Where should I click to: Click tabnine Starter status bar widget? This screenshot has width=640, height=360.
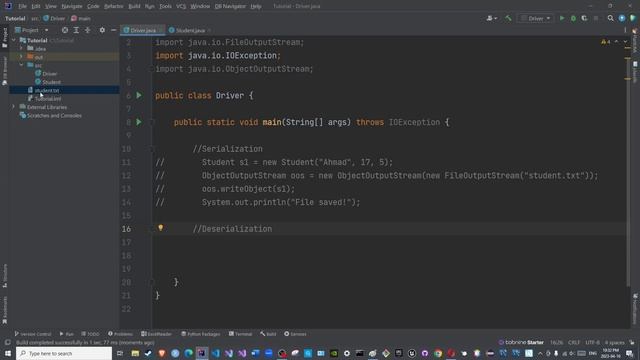(521, 342)
